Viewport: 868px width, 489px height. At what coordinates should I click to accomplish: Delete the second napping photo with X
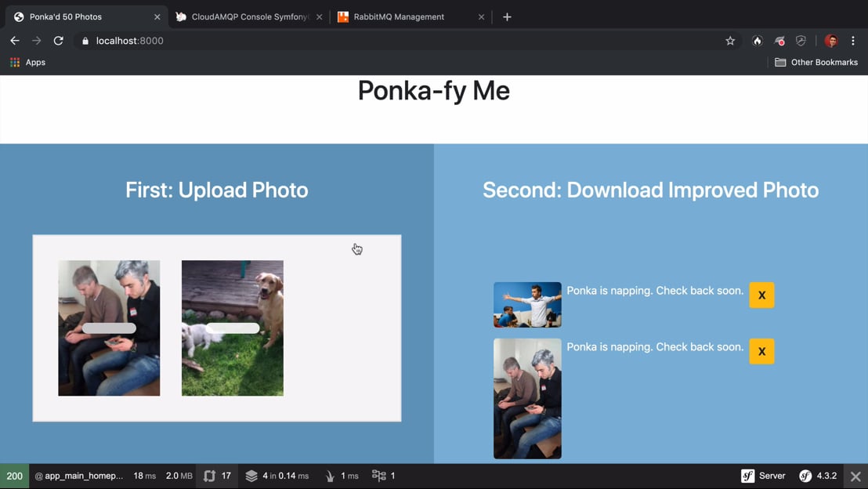[761, 352]
